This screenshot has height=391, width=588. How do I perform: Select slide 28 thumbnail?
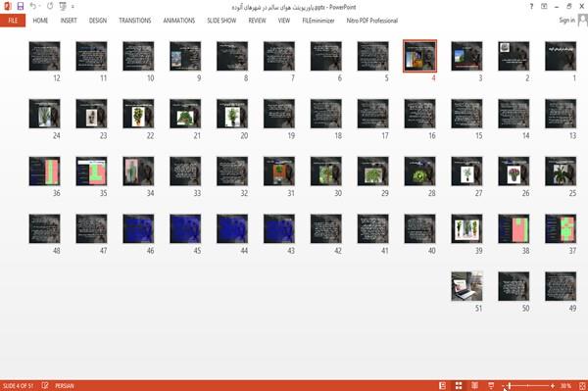pos(419,171)
